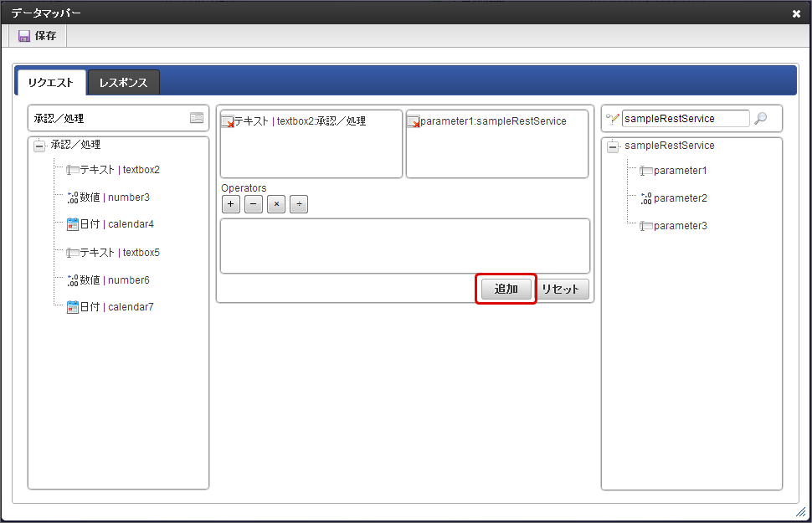Select parameter2 in the service tree
The image size is (812, 523).
680,198
